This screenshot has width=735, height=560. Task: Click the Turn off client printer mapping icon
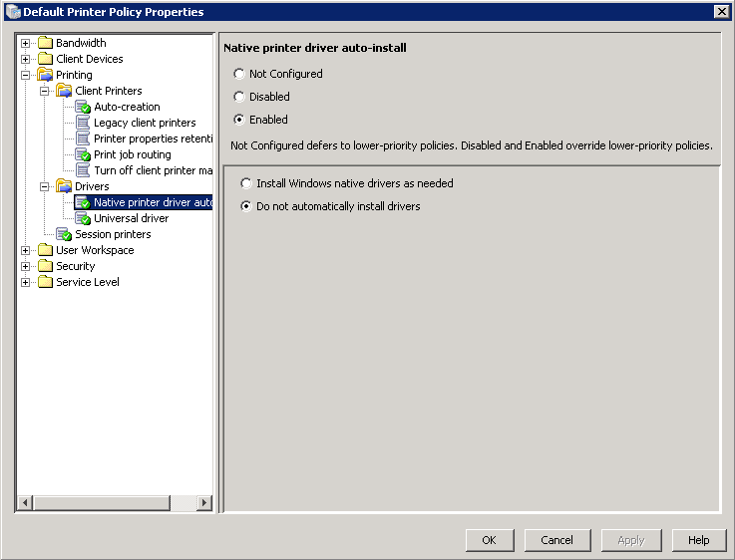coord(83,170)
